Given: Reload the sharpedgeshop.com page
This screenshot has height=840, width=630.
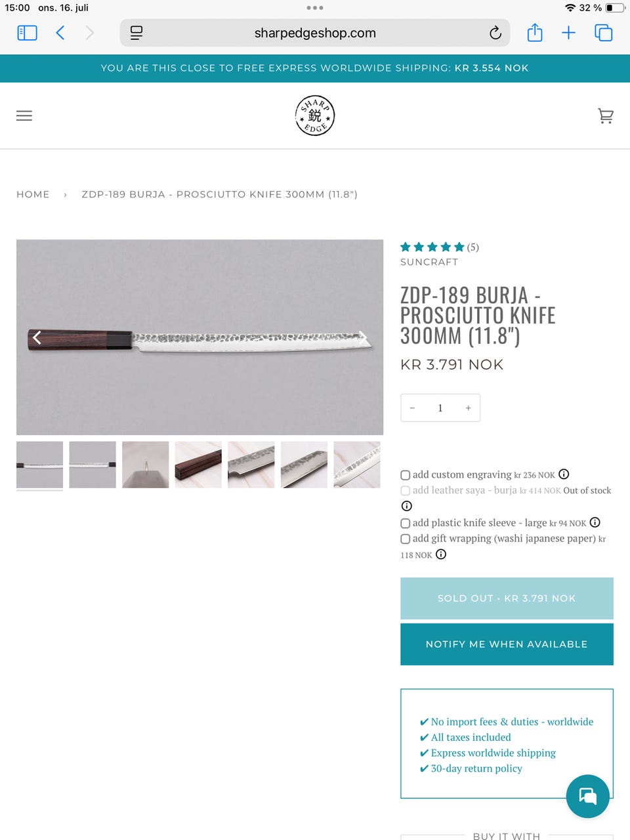Looking at the screenshot, I should (x=495, y=33).
